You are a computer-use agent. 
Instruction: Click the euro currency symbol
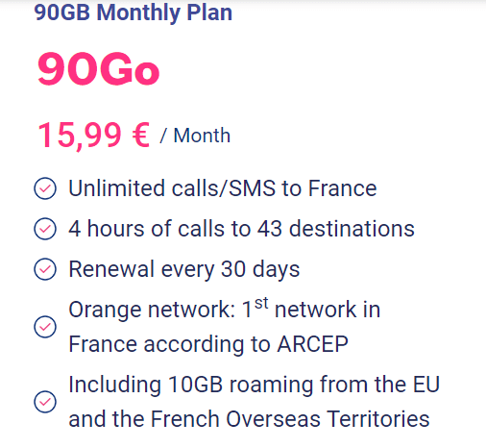tap(141, 135)
